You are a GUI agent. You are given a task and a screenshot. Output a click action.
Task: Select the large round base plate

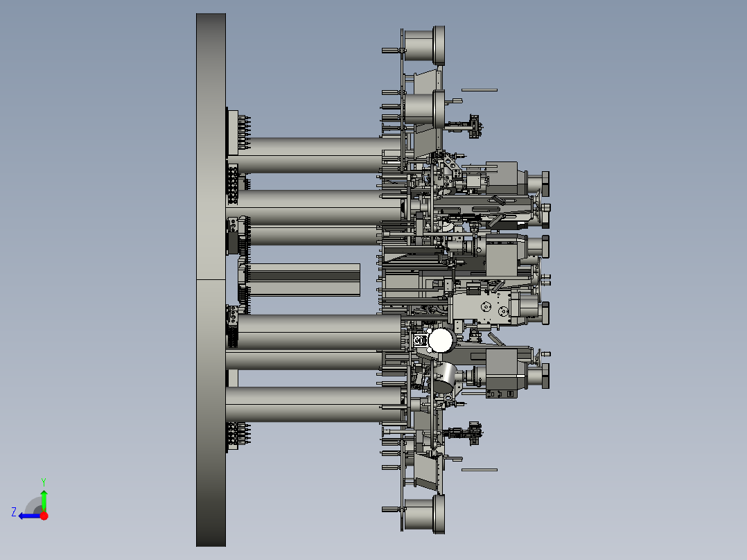click(x=211, y=280)
